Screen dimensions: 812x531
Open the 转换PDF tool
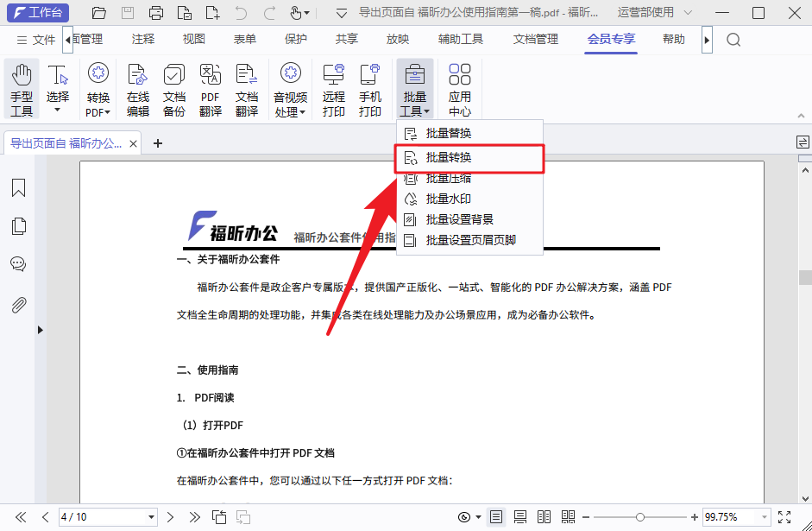(98, 86)
